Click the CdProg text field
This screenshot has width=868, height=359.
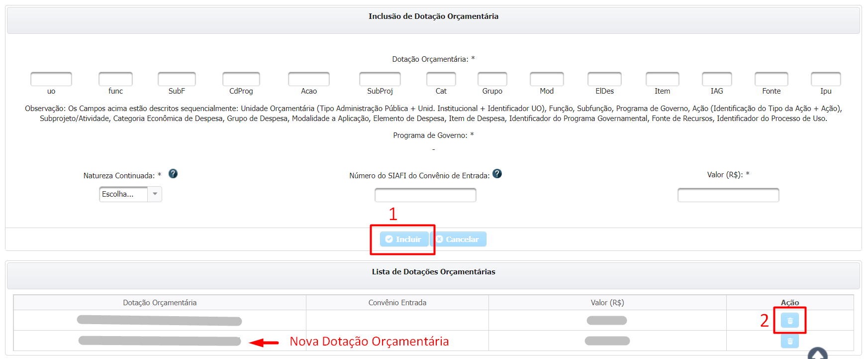click(x=241, y=79)
